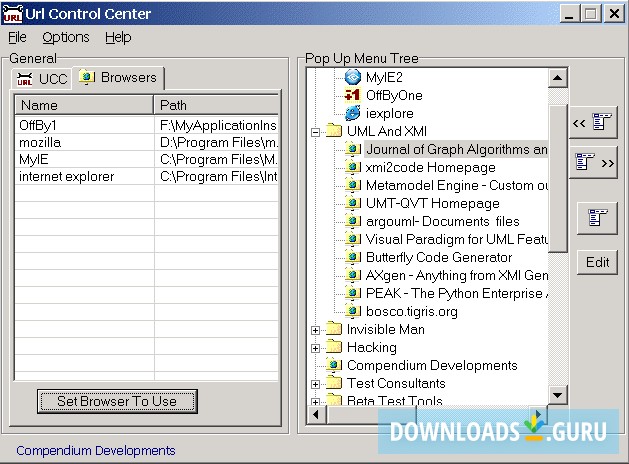
Task: Click the iexplore icon in tree
Action: [x=353, y=113]
